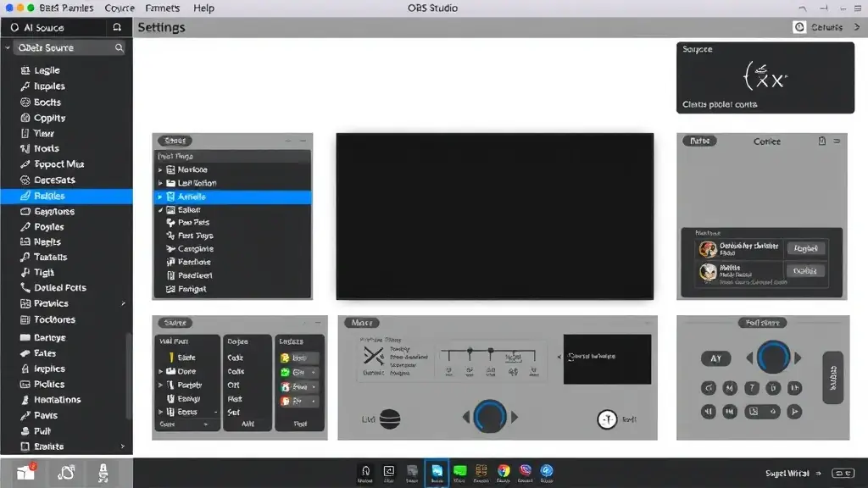Click the Fluit button
Viewport: 868px width, 488px height.
300,424
